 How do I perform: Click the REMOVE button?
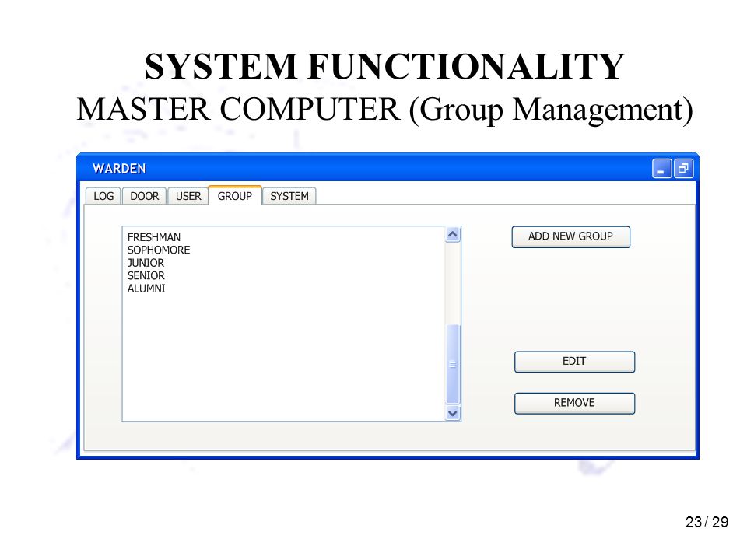[x=574, y=403]
